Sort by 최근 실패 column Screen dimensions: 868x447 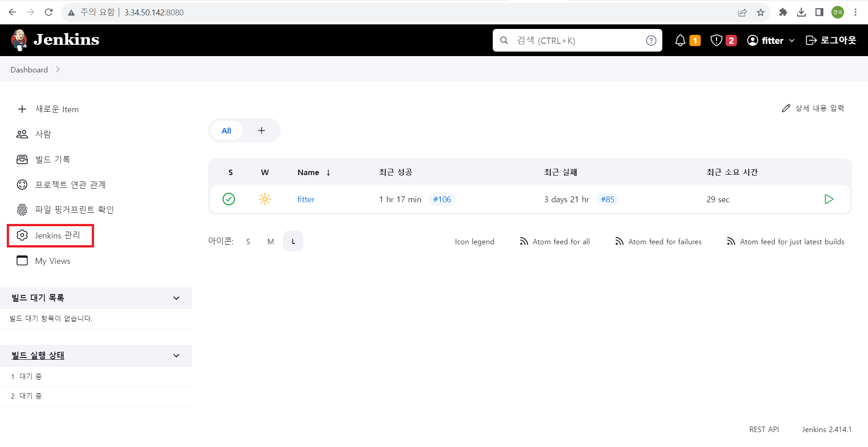(561, 172)
